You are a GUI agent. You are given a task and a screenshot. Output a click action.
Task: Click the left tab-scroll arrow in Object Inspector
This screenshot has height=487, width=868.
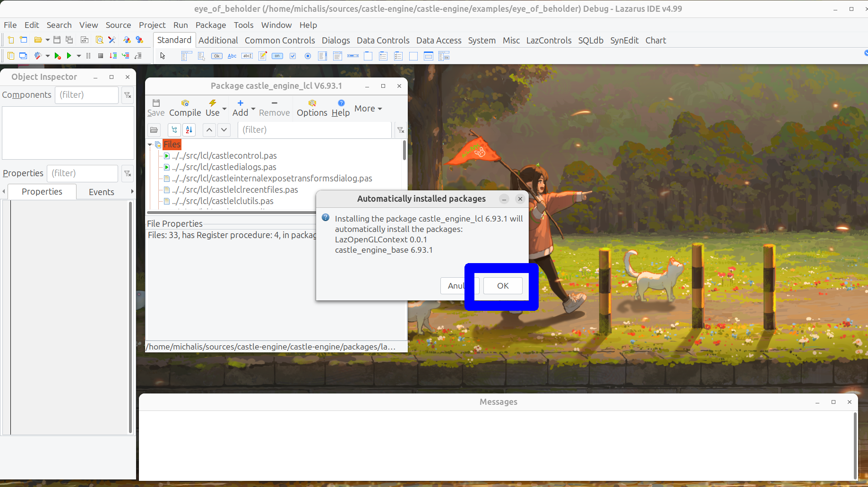coord(4,191)
